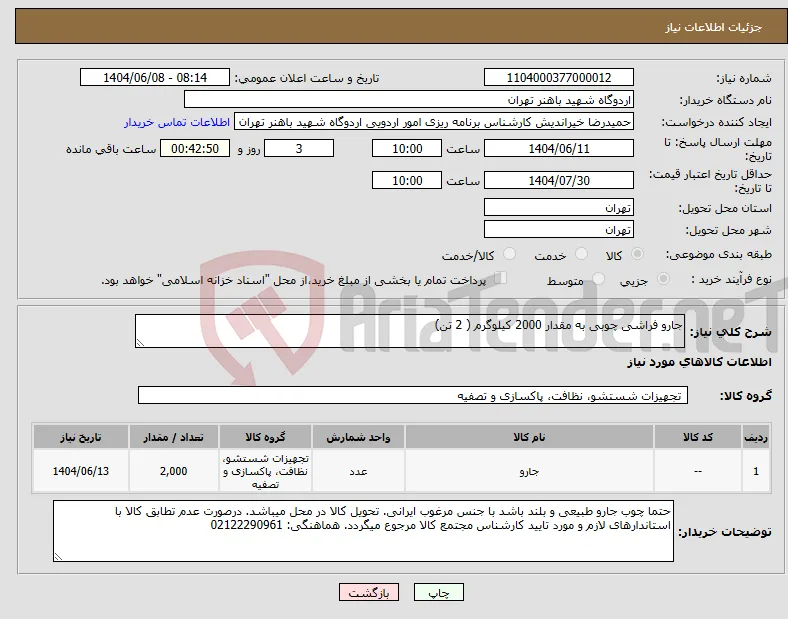Click the buyer name field اردوگاه شهید باهنر تهران
This screenshot has height=619, width=788.
[x=409, y=99]
